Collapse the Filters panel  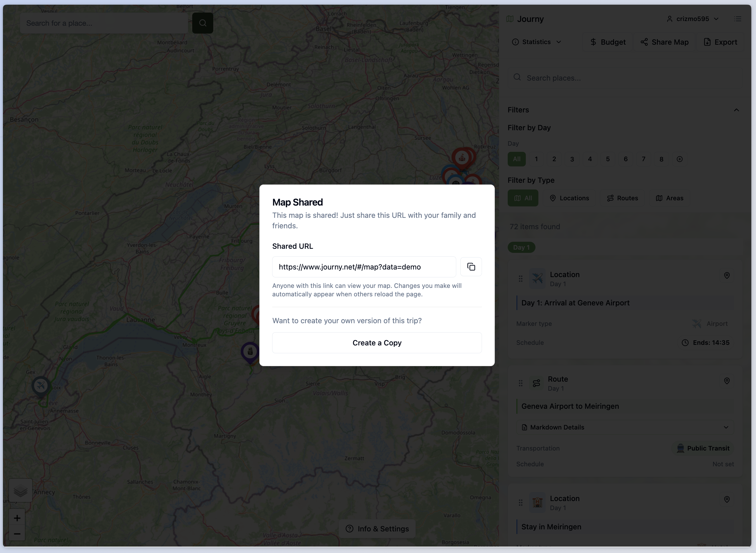coord(736,110)
